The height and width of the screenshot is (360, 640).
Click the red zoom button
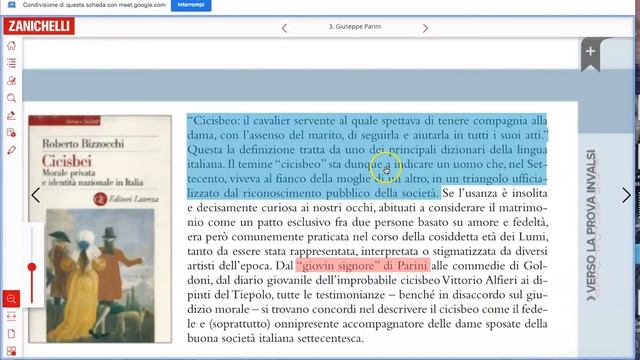coord(11,299)
